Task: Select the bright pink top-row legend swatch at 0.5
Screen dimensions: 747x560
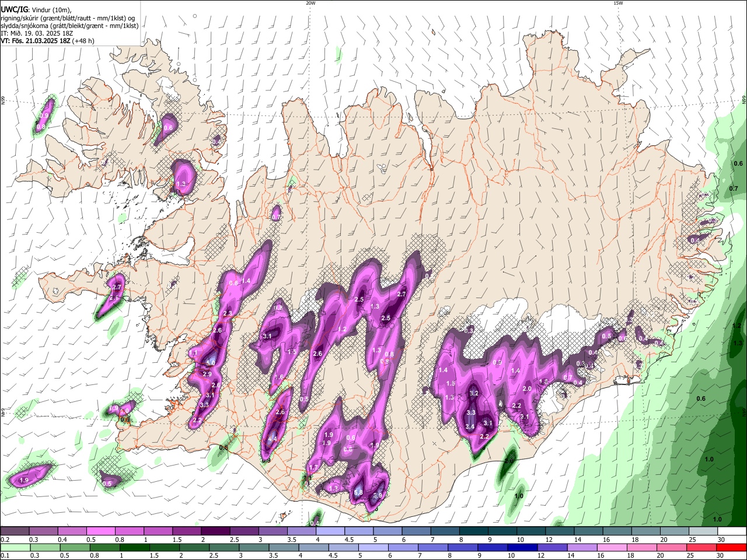Action: point(100,531)
